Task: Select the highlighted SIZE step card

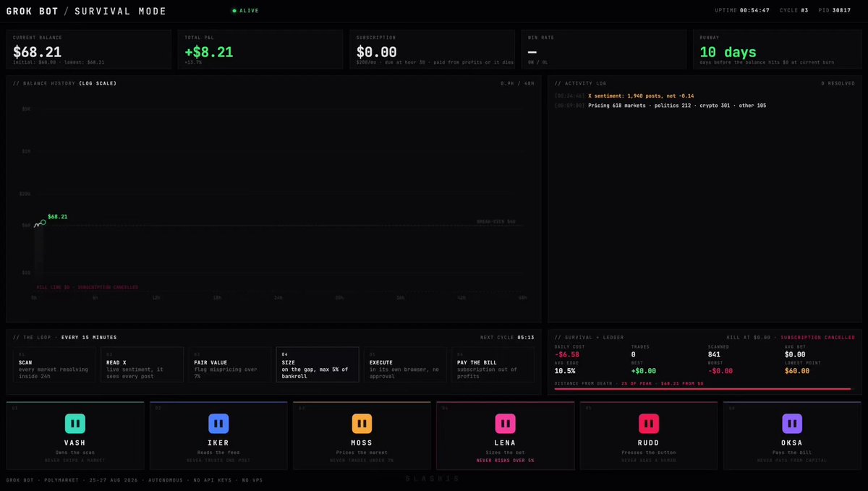Action: (x=318, y=364)
